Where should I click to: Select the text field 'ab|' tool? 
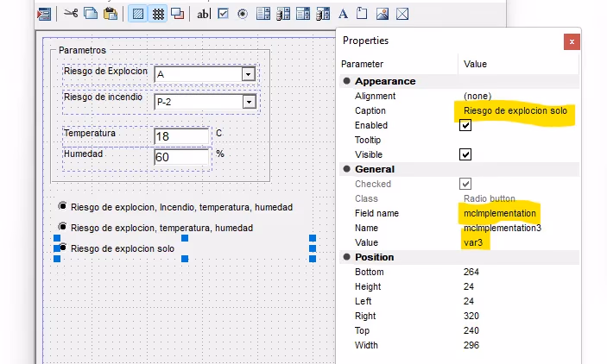coord(203,15)
